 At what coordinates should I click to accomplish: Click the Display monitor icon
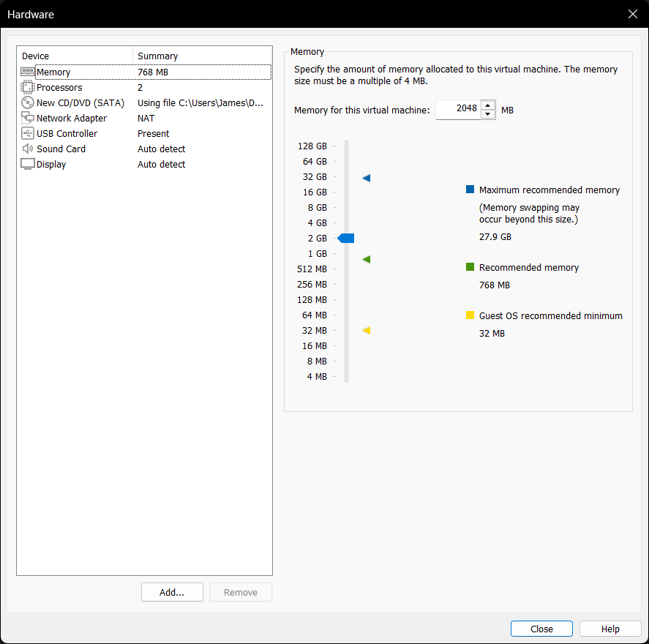tap(28, 165)
